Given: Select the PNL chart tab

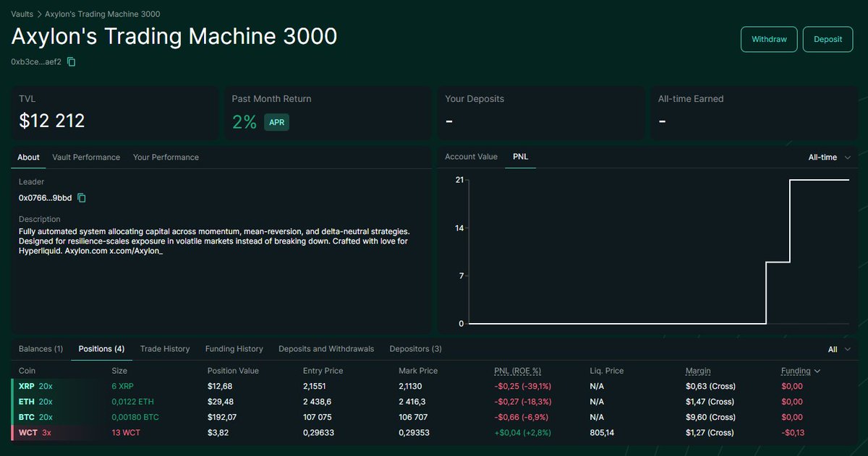Looking at the screenshot, I should [x=520, y=157].
